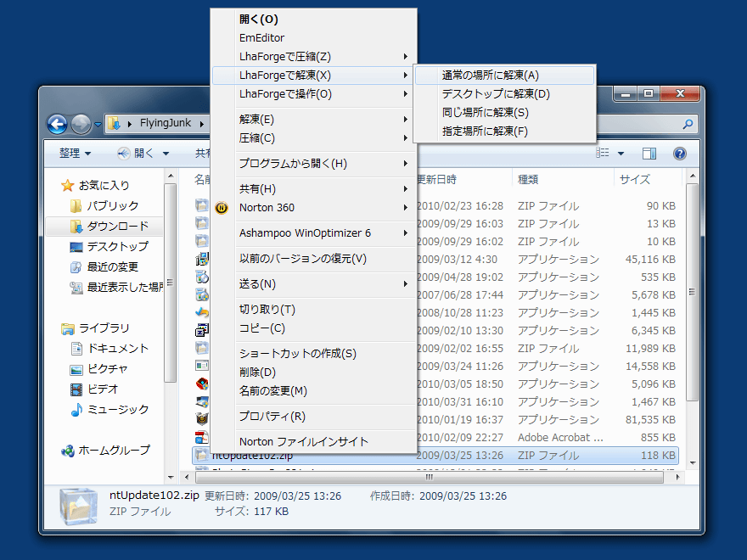Choose 開く(O) in the context menu
This screenshot has height=560, width=747.
[x=314, y=19]
